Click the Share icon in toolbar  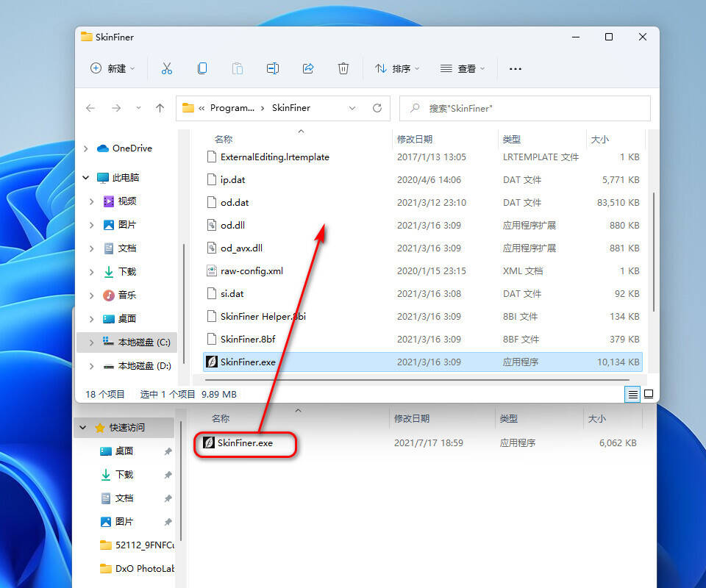pyautogui.click(x=308, y=68)
